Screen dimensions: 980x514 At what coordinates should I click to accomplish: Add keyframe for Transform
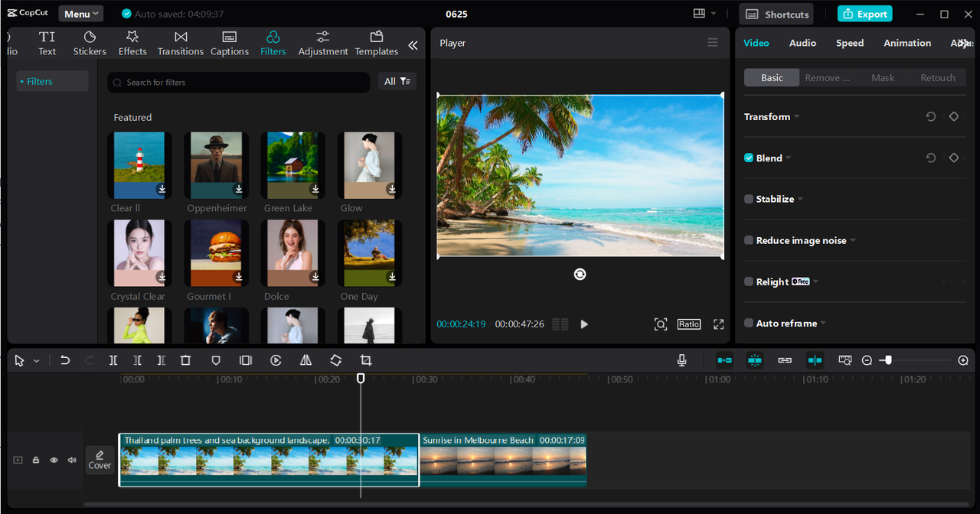coord(954,116)
